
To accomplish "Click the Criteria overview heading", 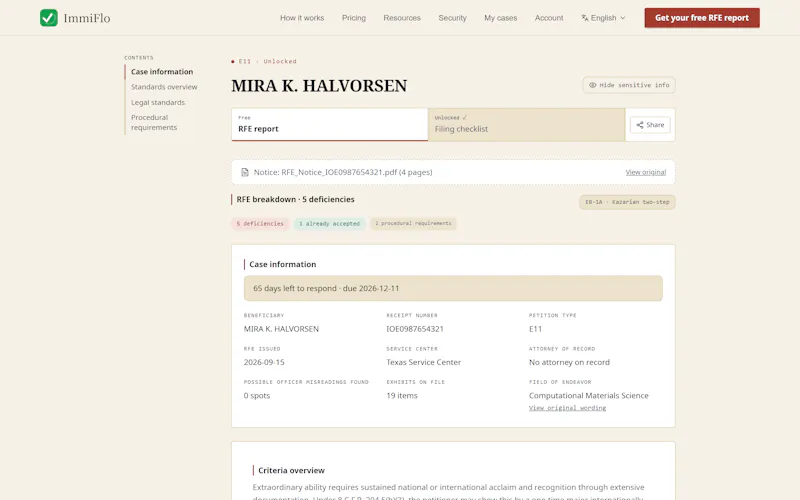I will coord(291,470).
